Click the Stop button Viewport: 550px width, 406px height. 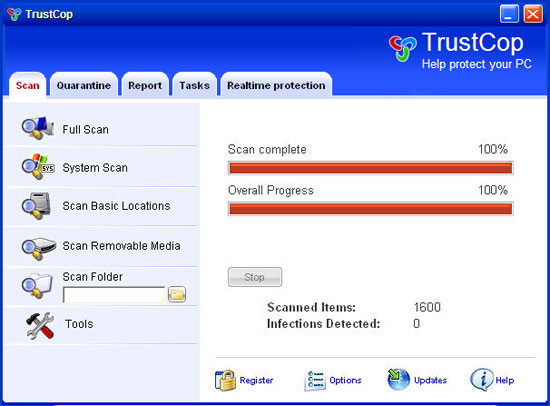(255, 277)
